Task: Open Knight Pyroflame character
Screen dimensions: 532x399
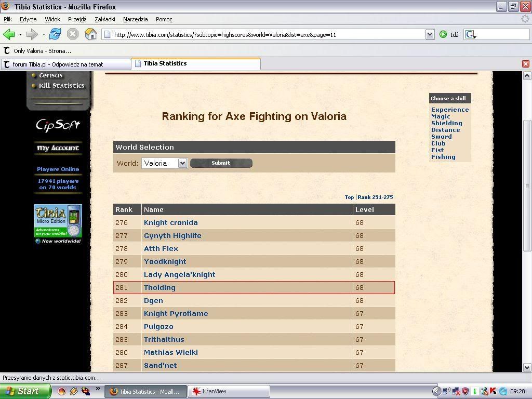Action: (x=176, y=313)
